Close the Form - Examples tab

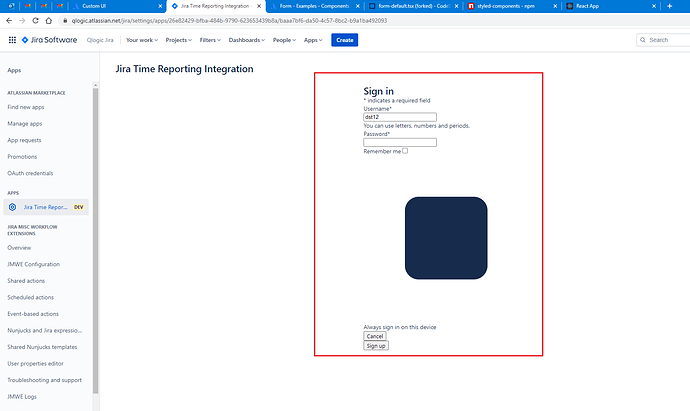coord(358,6)
